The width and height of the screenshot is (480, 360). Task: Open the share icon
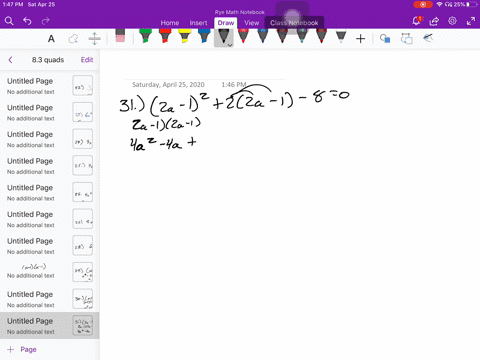click(434, 21)
